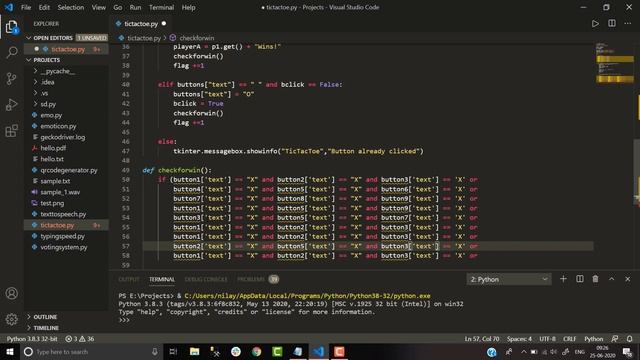Open the File menu
640x360 pixels.
[x=26, y=7]
